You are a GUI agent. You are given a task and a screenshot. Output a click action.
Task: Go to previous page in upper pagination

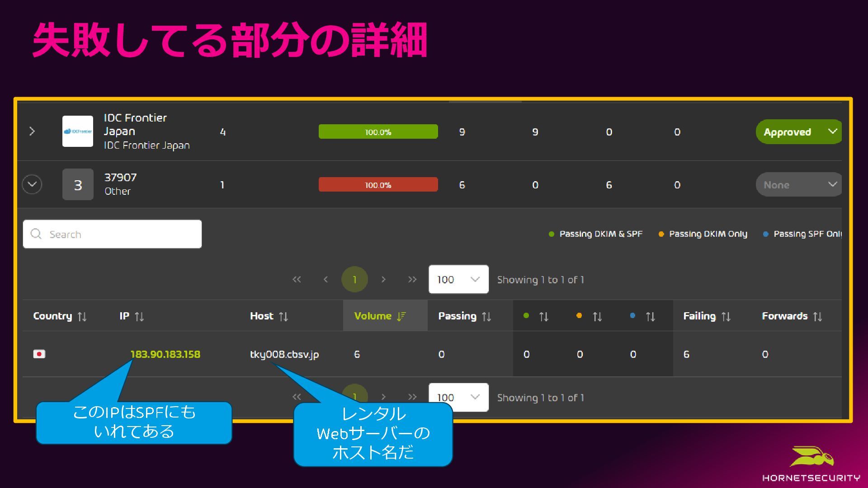click(325, 280)
